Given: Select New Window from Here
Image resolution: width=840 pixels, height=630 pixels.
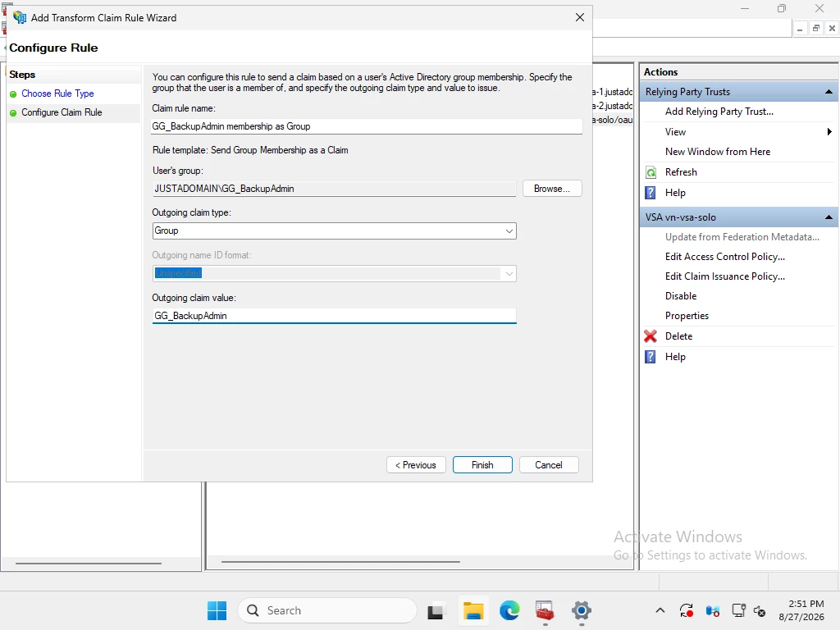Looking at the screenshot, I should click(x=717, y=152).
